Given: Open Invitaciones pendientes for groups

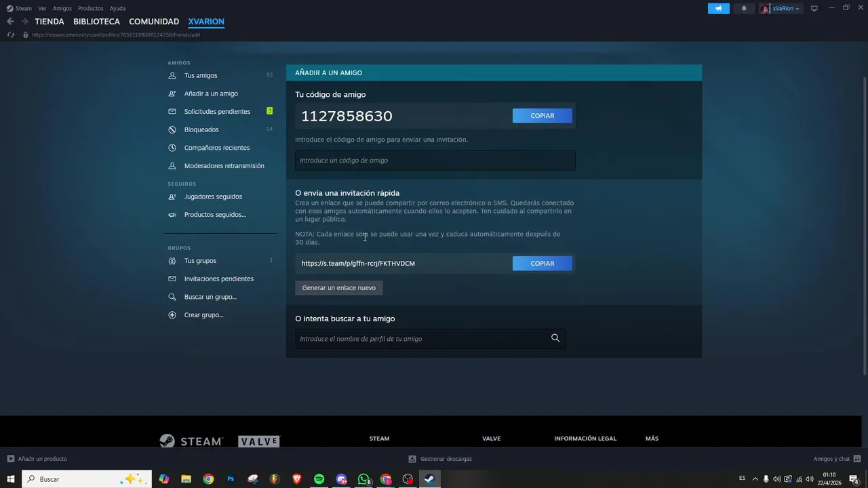Looking at the screenshot, I should click(x=220, y=279).
